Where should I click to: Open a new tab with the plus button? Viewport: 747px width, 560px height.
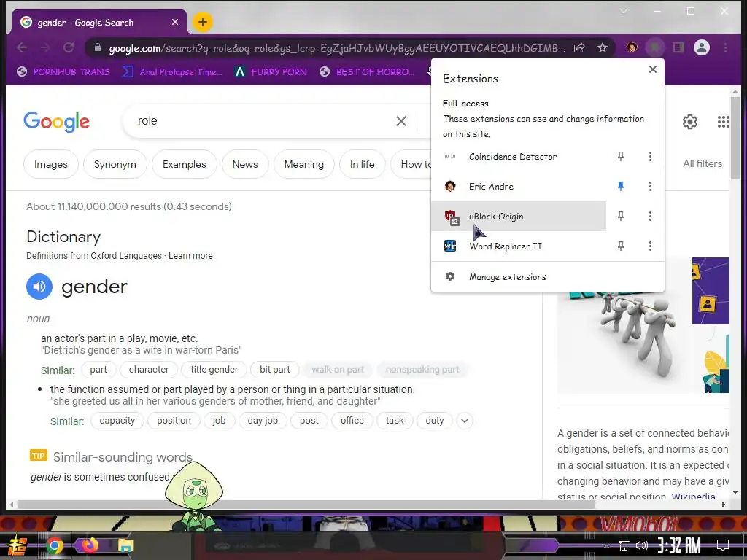pos(203,22)
